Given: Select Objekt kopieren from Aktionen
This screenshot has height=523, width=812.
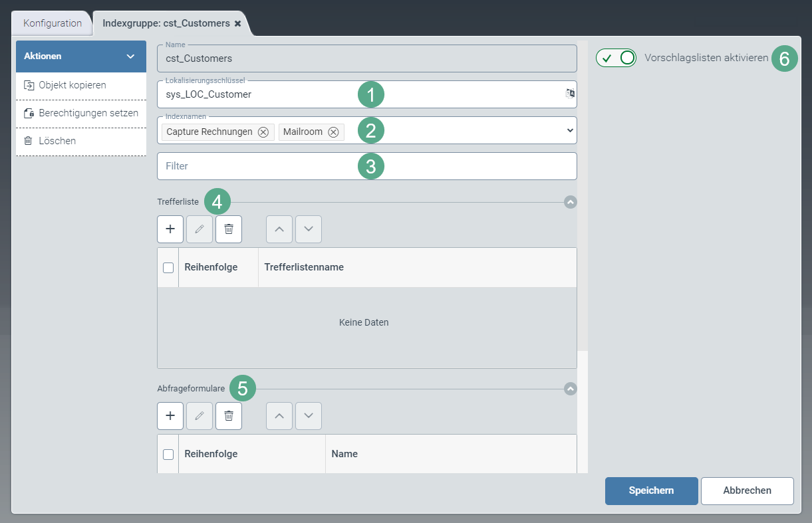Looking at the screenshot, I should pos(72,85).
